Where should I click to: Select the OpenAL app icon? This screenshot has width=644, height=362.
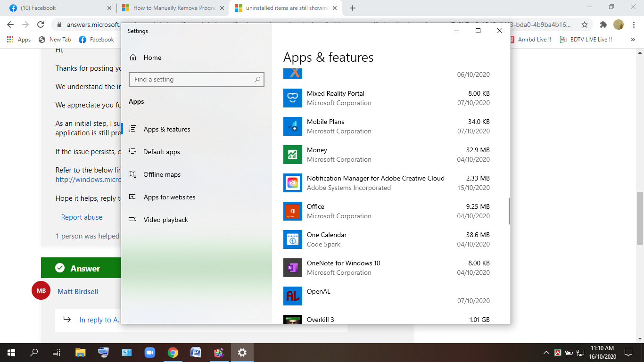coord(292,296)
